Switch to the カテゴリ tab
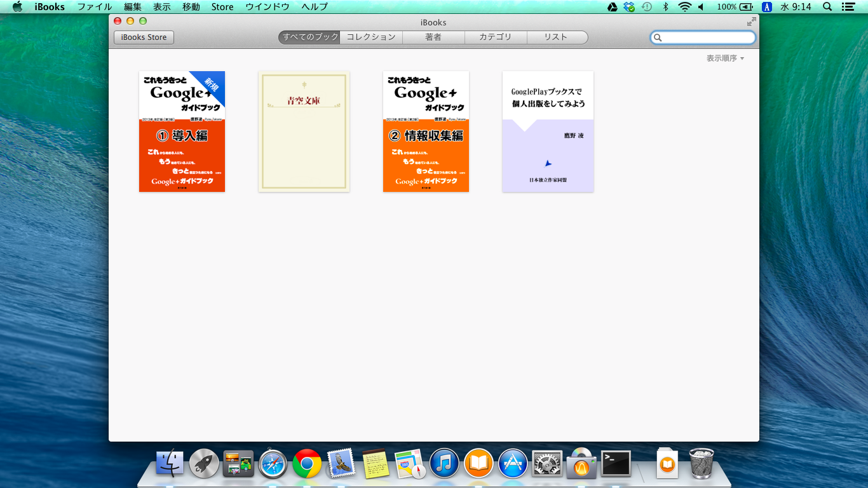The width and height of the screenshot is (868, 488). (x=496, y=37)
